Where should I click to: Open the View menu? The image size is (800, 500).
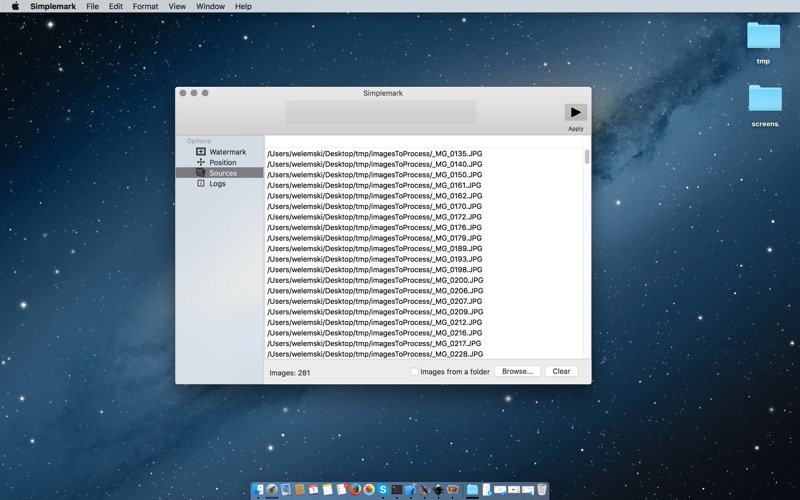click(x=177, y=6)
